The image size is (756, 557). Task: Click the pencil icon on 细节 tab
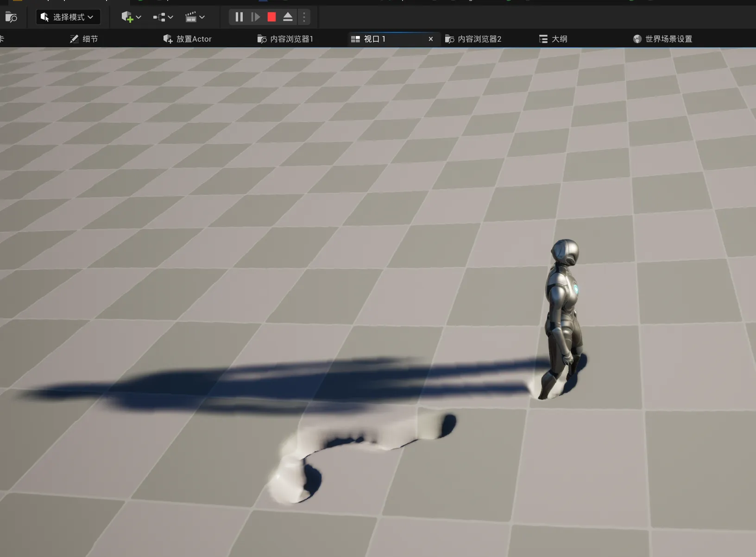[74, 39]
